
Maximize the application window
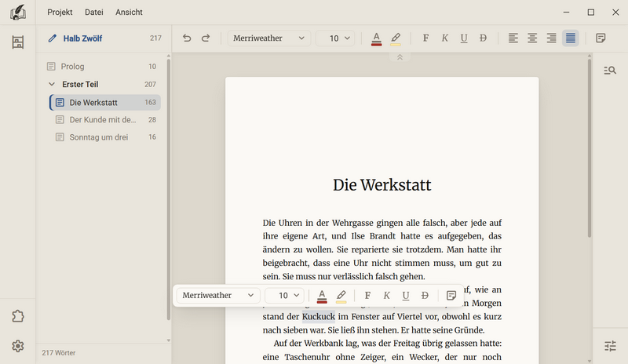591,13
